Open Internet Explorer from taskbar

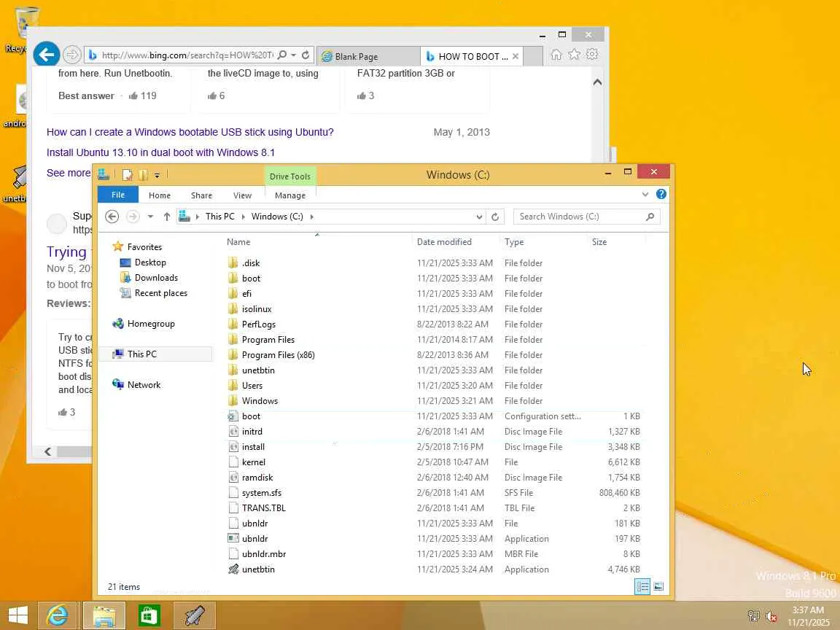(58, 615)
